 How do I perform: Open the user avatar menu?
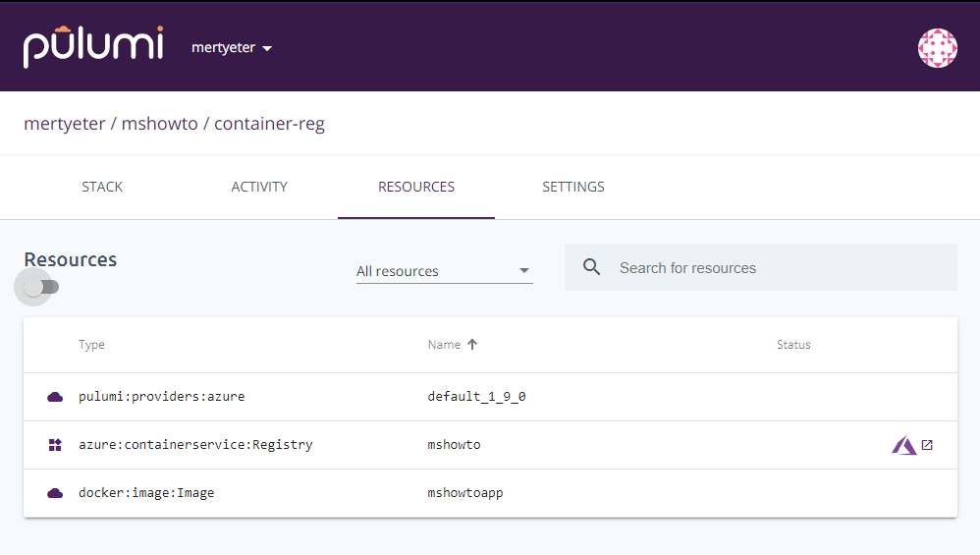(x=937, y=48)
